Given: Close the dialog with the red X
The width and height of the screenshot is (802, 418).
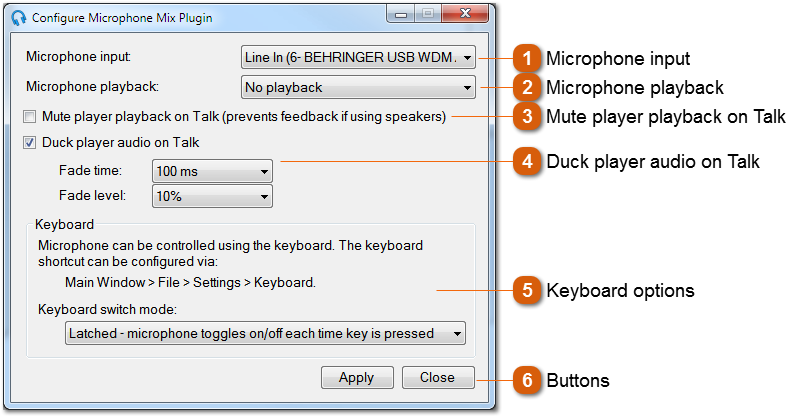Looking at the screenshot, I should click(x=464, y=14).
